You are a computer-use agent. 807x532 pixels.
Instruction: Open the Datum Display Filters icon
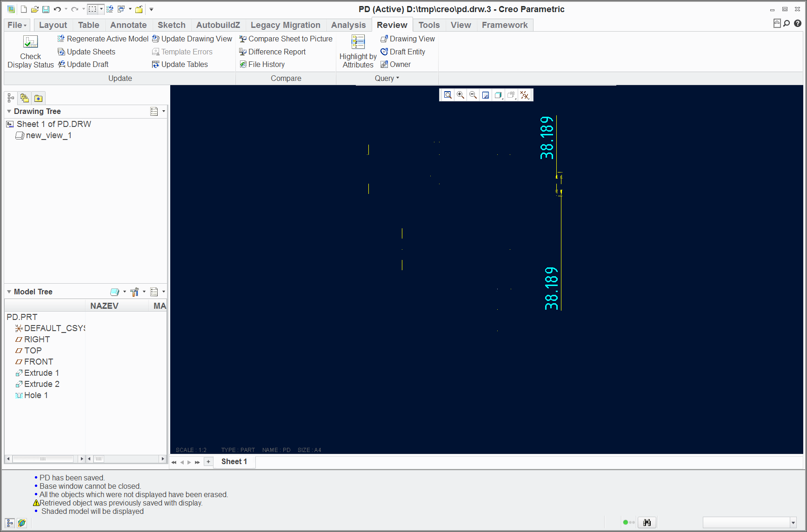(x=524, y=95)
